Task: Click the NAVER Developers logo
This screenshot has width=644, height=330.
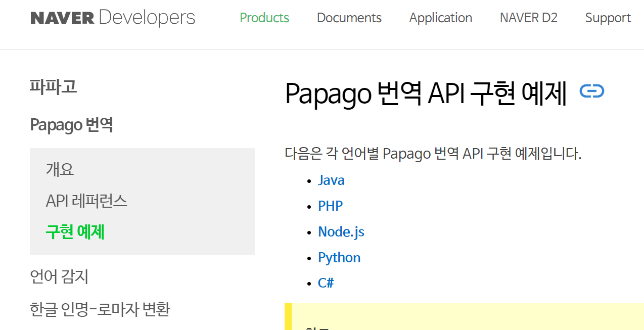Action: click(x=113, y=18)
